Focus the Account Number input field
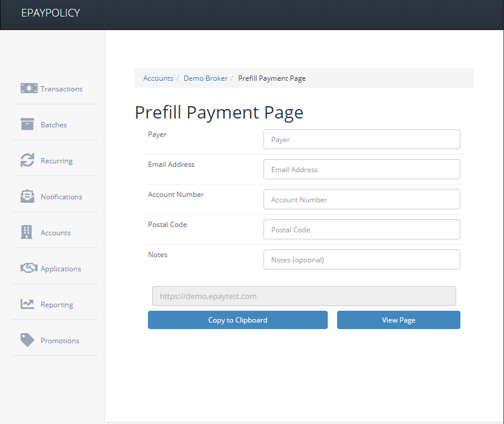This screenshot has height=424, width=504. tap(362, 199)
